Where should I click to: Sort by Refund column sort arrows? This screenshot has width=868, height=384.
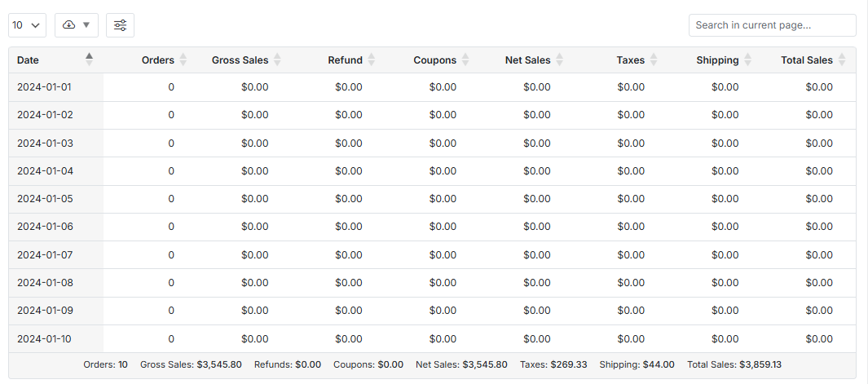372,60
